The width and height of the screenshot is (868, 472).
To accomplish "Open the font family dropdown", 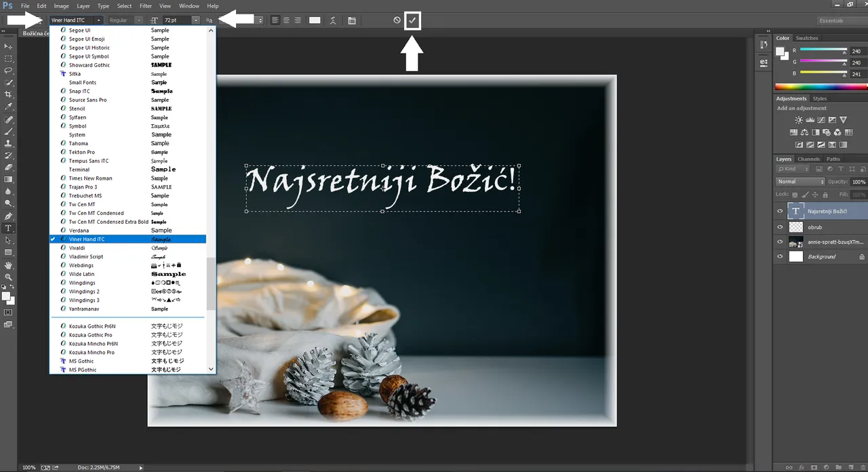I will coord(99,20).
